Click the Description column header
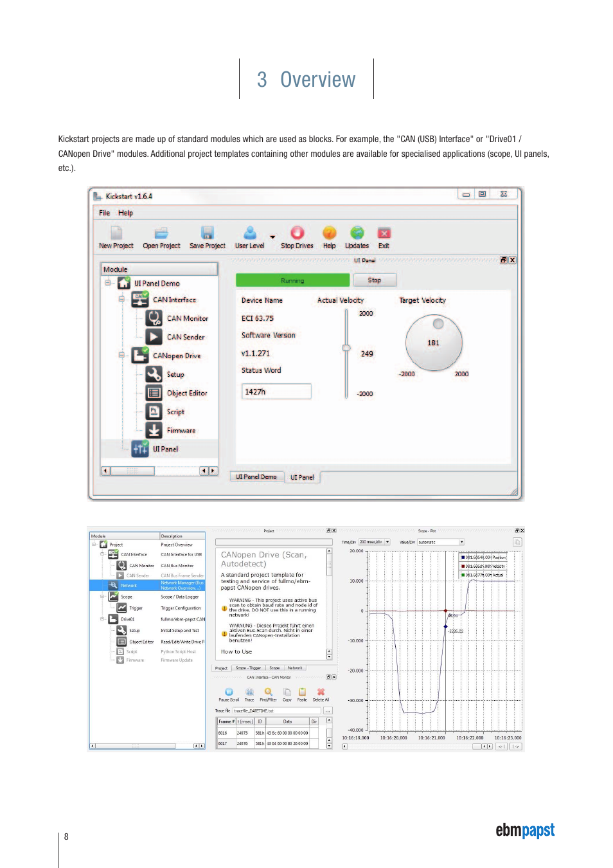The height and width of the screenshot is (868, 613). [182, 536]
